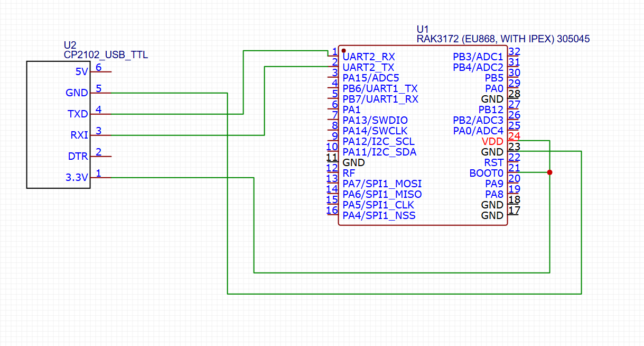Screen dimensions: 644x346
Task: Click the 3.3V pin label on U2
Action: tap(77, 178)
